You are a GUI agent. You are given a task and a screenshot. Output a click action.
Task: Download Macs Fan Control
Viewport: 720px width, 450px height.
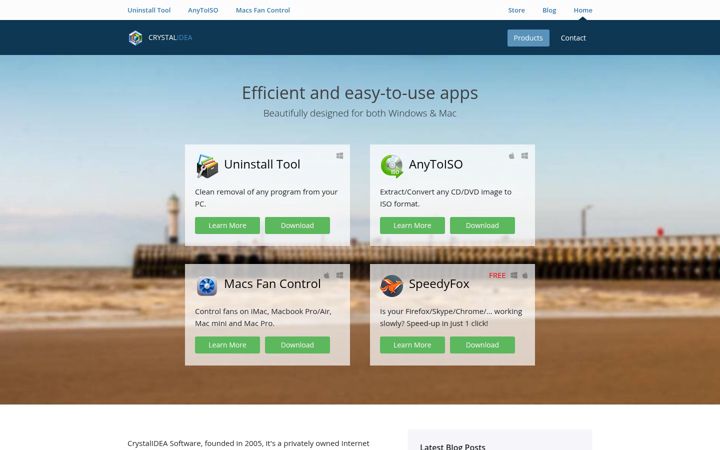coord(298,345)
